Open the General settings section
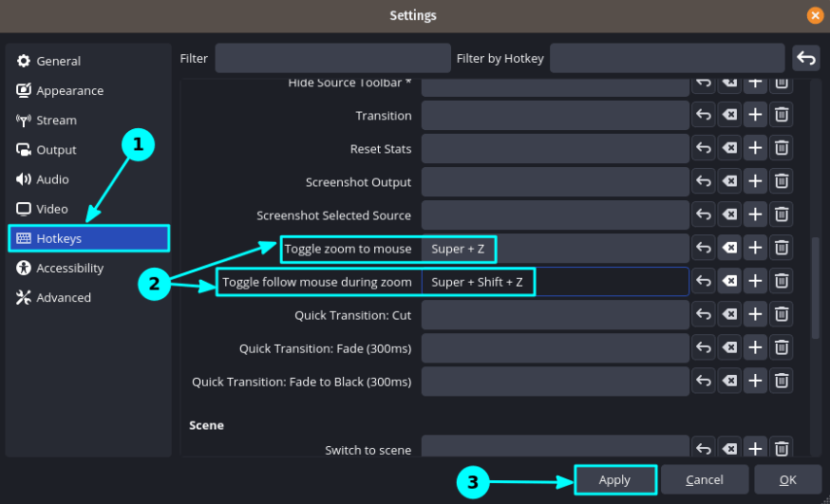 tap(88, 61)
